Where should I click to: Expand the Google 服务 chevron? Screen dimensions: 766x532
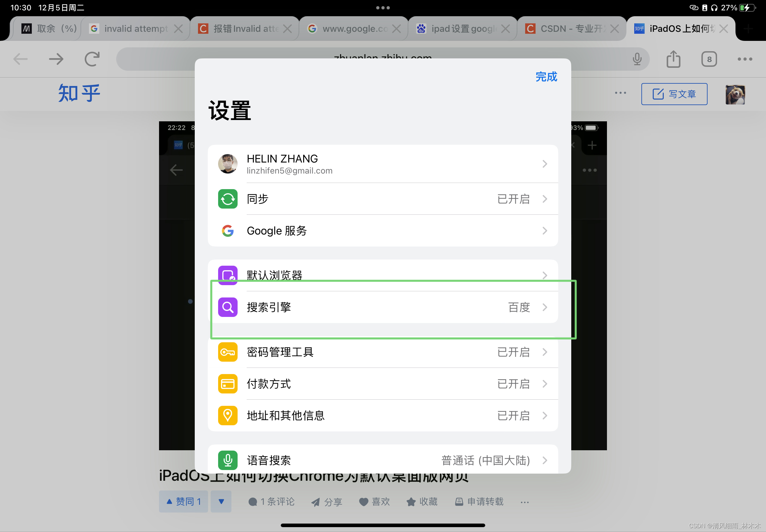[545, 231]
